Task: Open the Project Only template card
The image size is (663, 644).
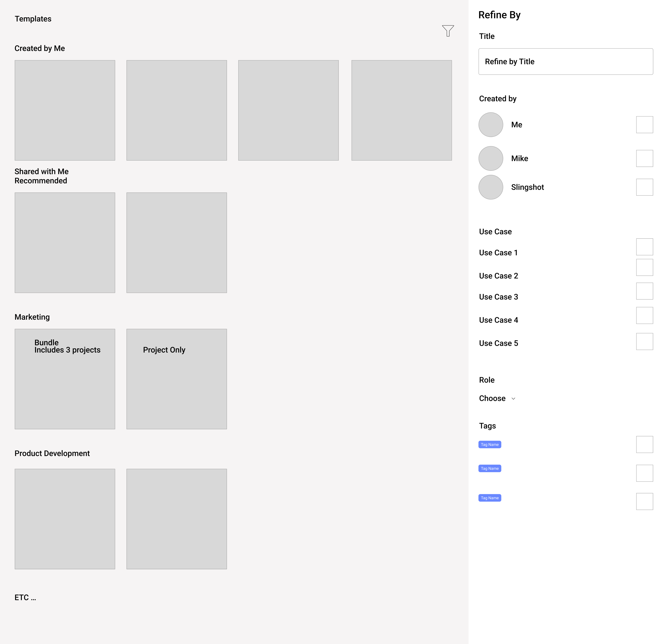Action: [x=177, y=379]
